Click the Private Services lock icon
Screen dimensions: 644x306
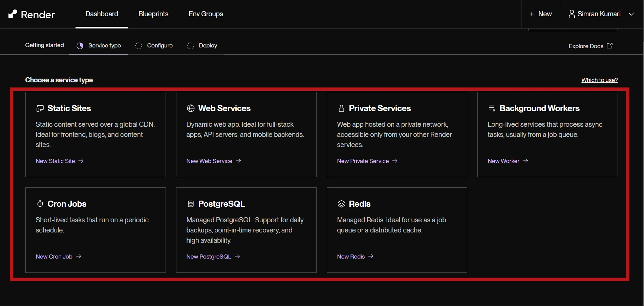tap(341, 108)
